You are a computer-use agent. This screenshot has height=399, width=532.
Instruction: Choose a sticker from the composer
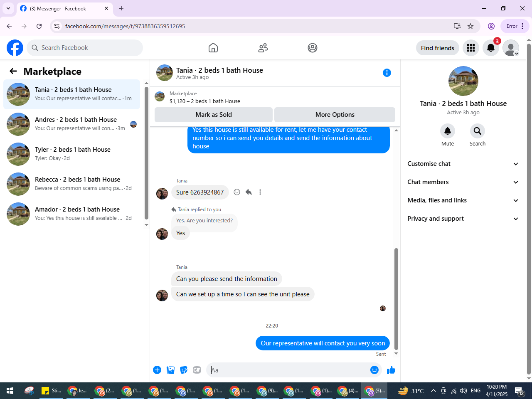(184, 370)
